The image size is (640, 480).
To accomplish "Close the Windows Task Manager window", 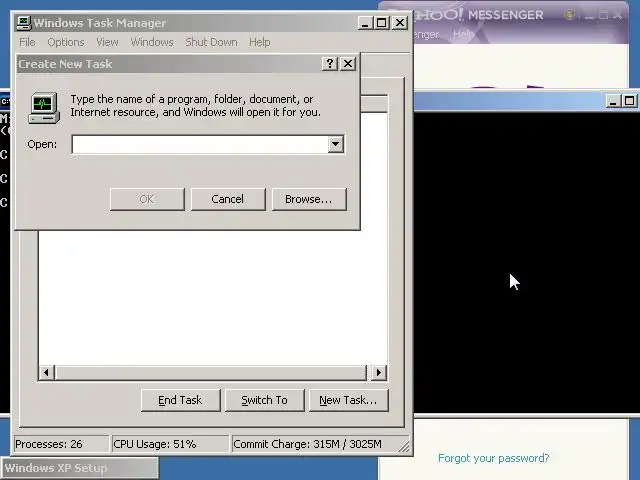I will coord(400,23).
